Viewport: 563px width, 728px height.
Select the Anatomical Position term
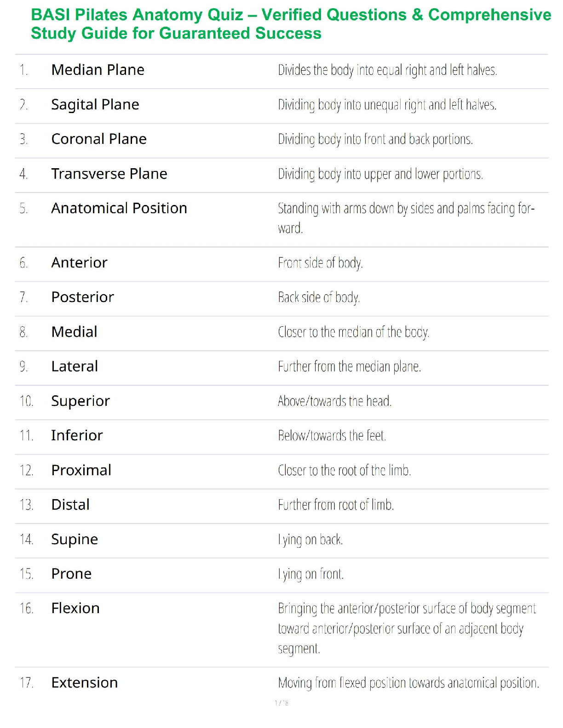pyautogui.click(x=119, y=208)
